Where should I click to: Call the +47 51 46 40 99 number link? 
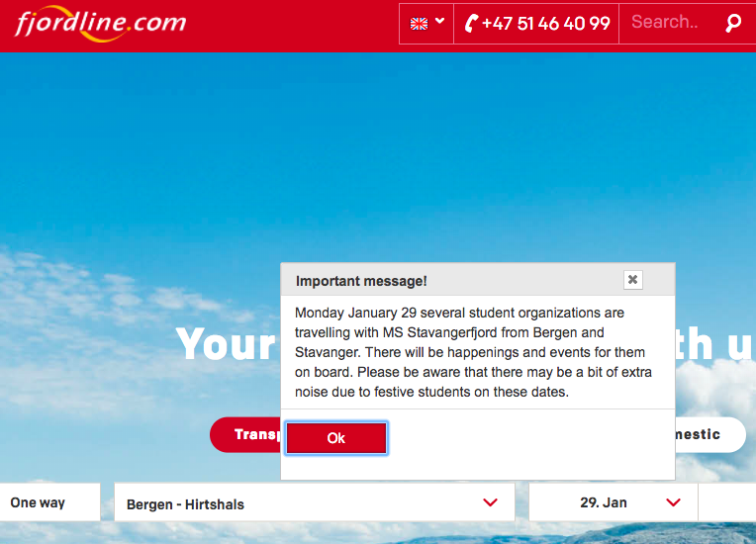pos(546,23)
